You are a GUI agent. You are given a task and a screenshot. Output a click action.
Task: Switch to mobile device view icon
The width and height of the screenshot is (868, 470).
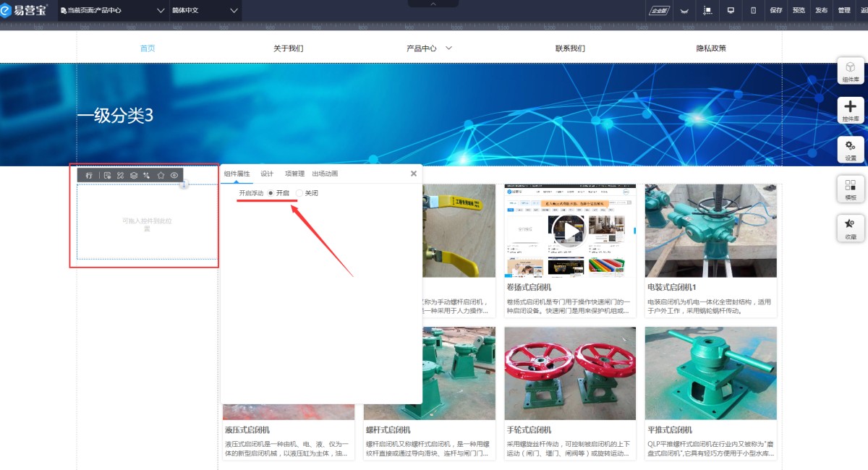pyautogui.click(x=753, y=10)
